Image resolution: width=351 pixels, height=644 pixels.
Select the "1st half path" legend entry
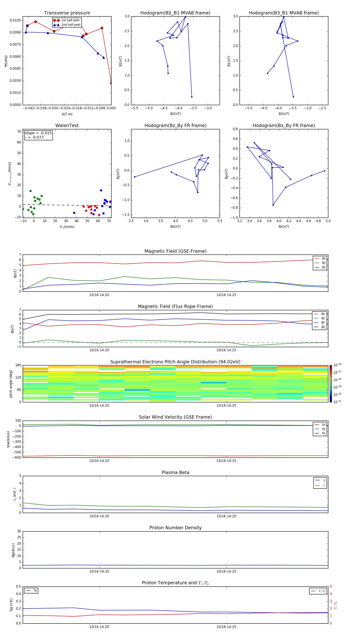coord(67,20)
